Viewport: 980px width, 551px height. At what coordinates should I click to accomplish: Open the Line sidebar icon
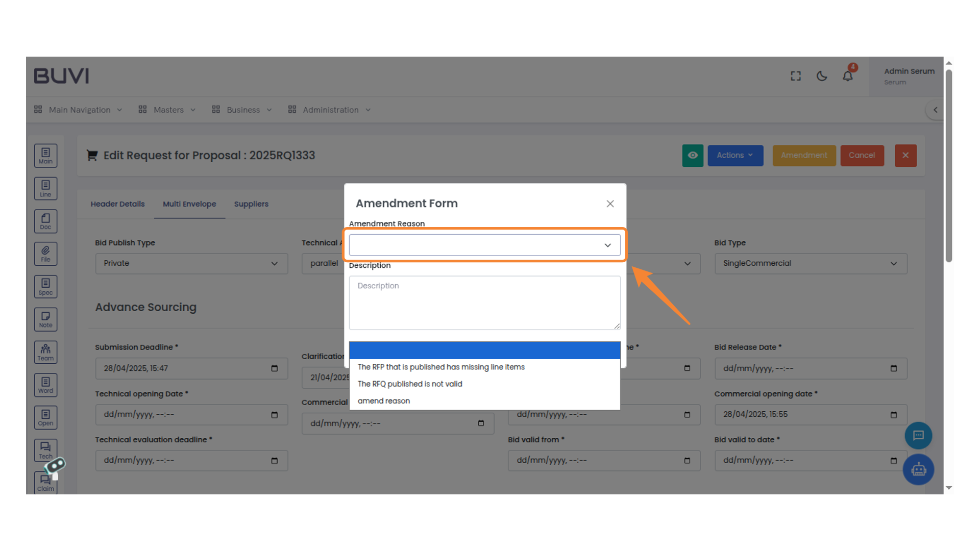click(45, 188)
